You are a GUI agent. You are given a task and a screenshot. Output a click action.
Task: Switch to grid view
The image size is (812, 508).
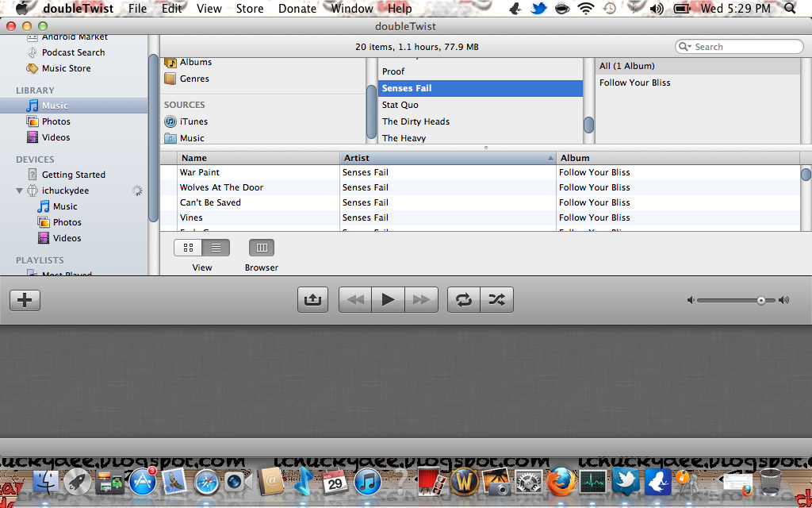pyautogui.click(x=188, y=248)
